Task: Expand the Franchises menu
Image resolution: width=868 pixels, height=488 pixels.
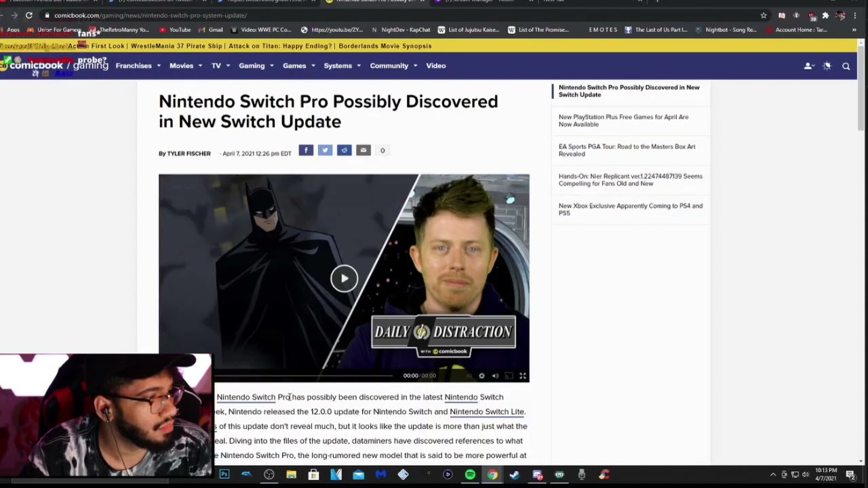Action: [138, 66]
